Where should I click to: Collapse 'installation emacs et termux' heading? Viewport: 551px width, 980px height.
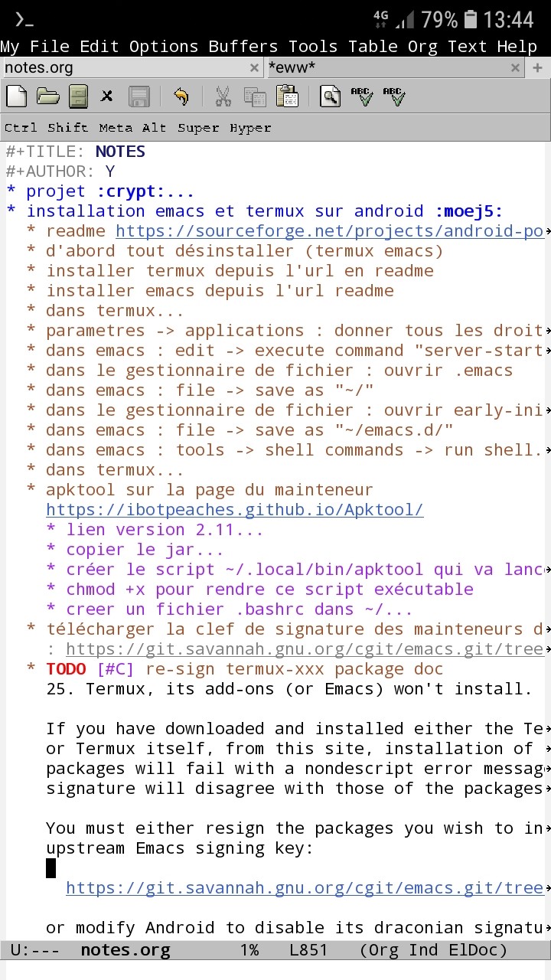(255, 211)
